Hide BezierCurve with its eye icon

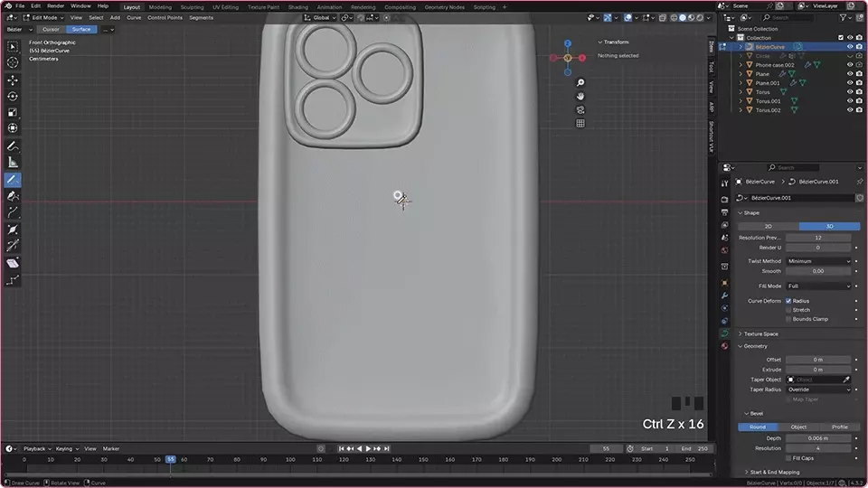tap(850, 47)
